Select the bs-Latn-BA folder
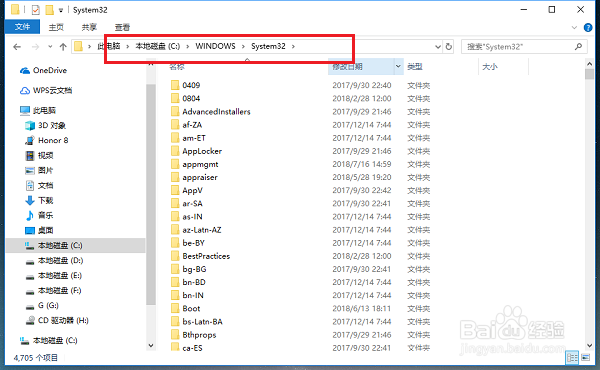Viewport: 600px width, 370px height. [x=197, y=321]
